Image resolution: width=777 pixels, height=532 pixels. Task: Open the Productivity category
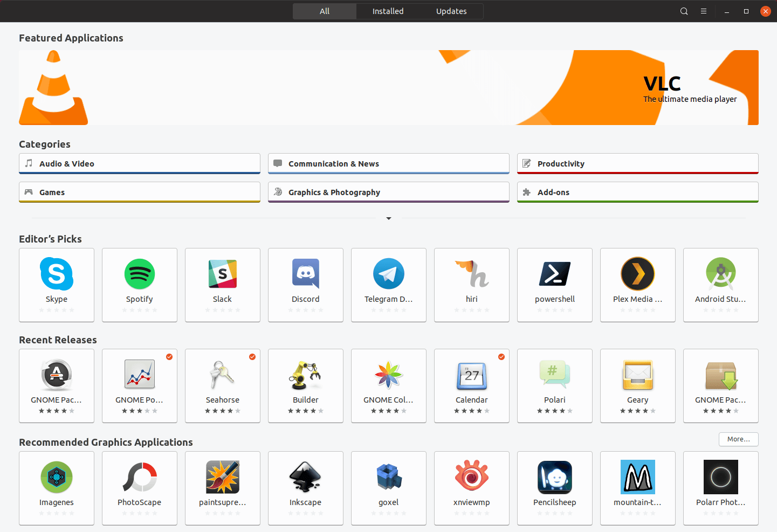637,163
